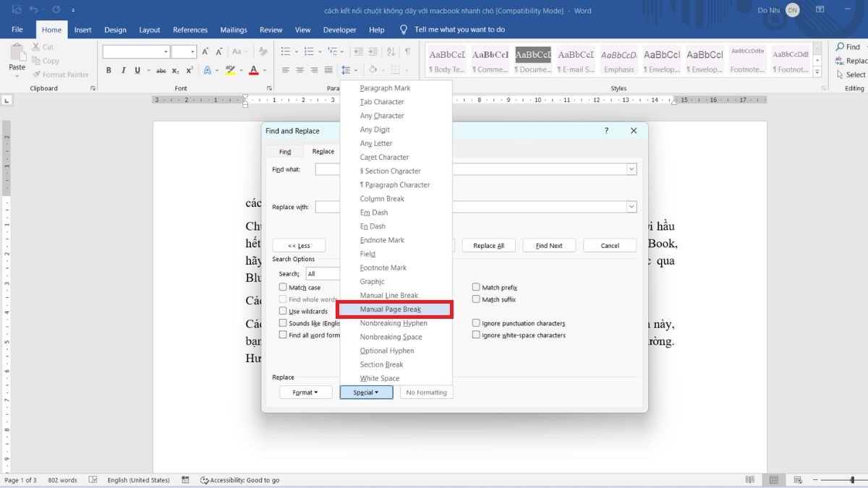The width and height of the screenshot is (868, 488).
Task: Apply the Emphasis style from the gallery
Action: 619,61
